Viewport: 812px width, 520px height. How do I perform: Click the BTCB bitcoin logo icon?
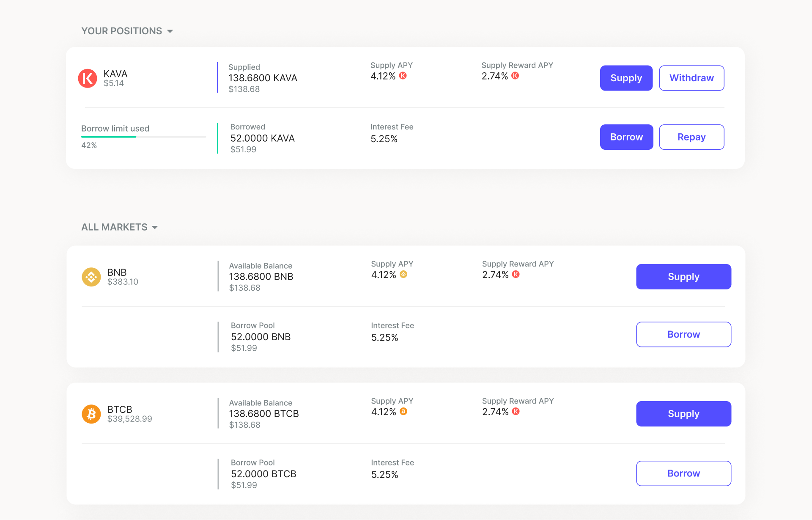point(91,414)
